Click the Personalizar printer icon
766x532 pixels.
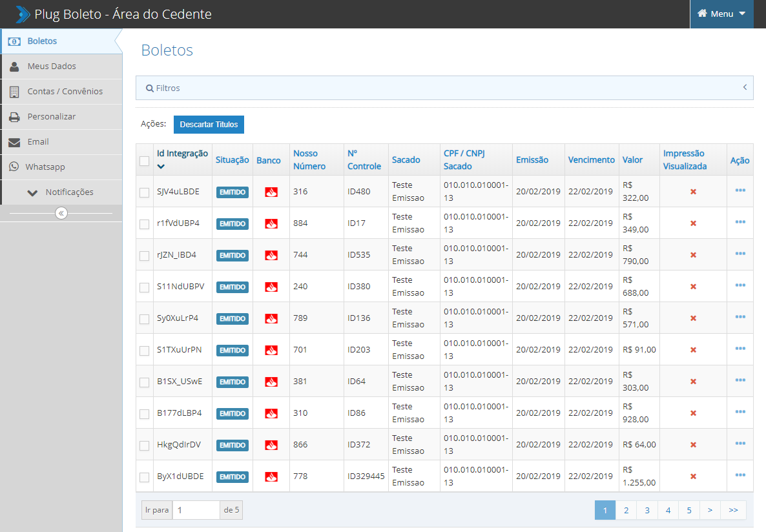[x=14, y=118]
